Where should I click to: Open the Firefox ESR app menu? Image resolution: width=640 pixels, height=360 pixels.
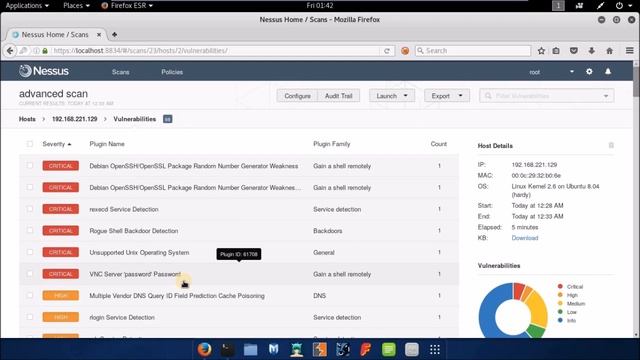coord(127,6)
